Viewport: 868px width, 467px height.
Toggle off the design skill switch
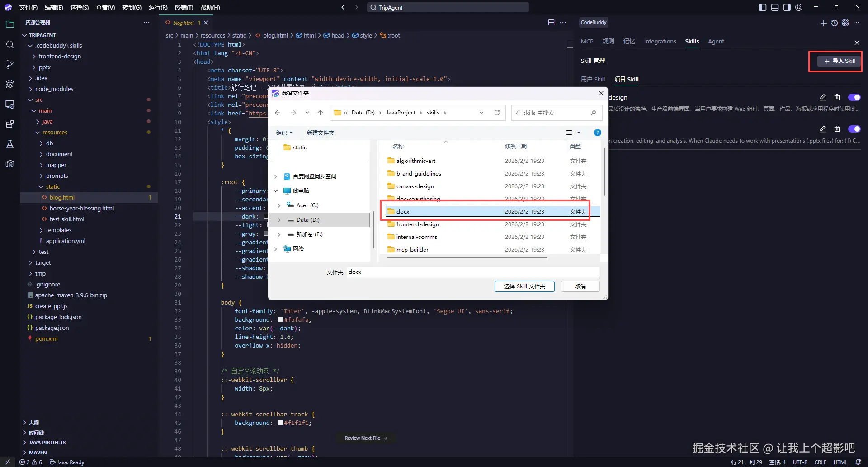[854, 97]
